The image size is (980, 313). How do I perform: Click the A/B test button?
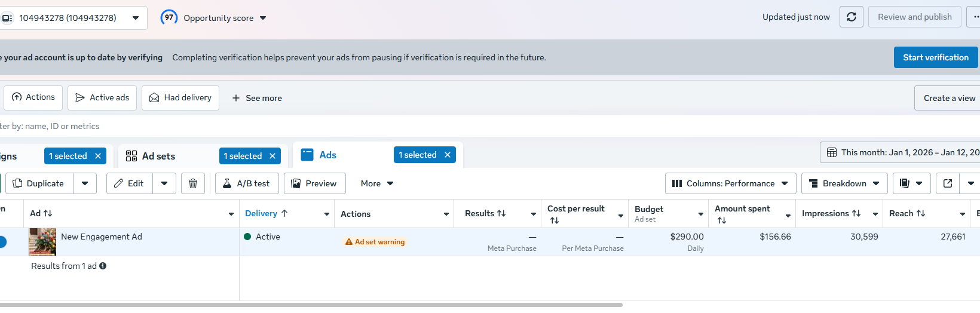[246, 183]
